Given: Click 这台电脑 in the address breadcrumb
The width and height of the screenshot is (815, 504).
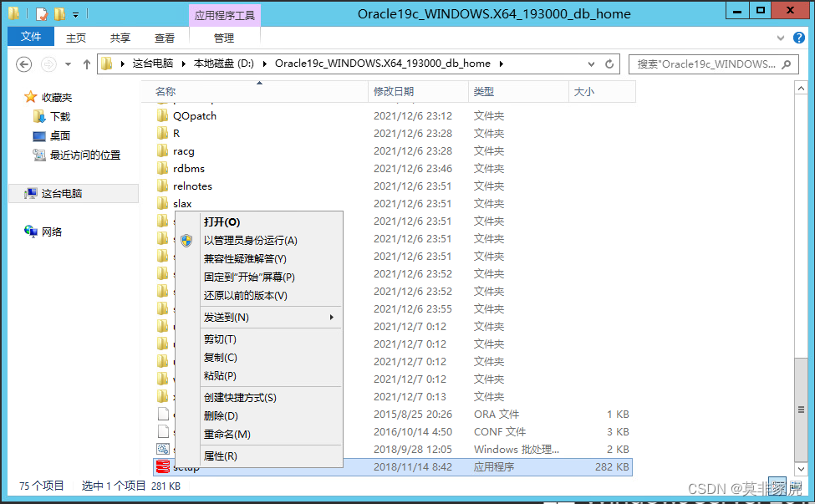Looking at the screenshot, I should coord(153,64).
